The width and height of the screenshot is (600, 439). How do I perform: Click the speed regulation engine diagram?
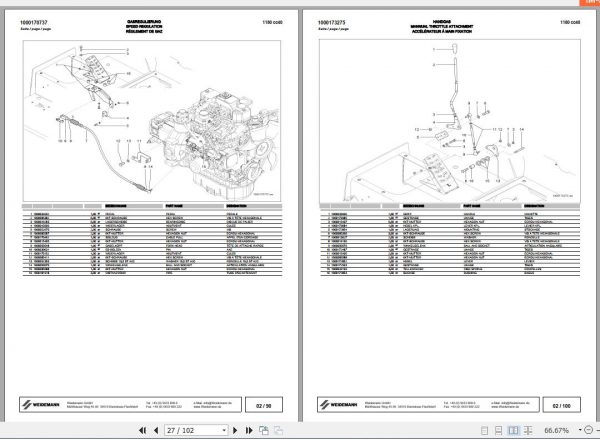coord(152,121)
